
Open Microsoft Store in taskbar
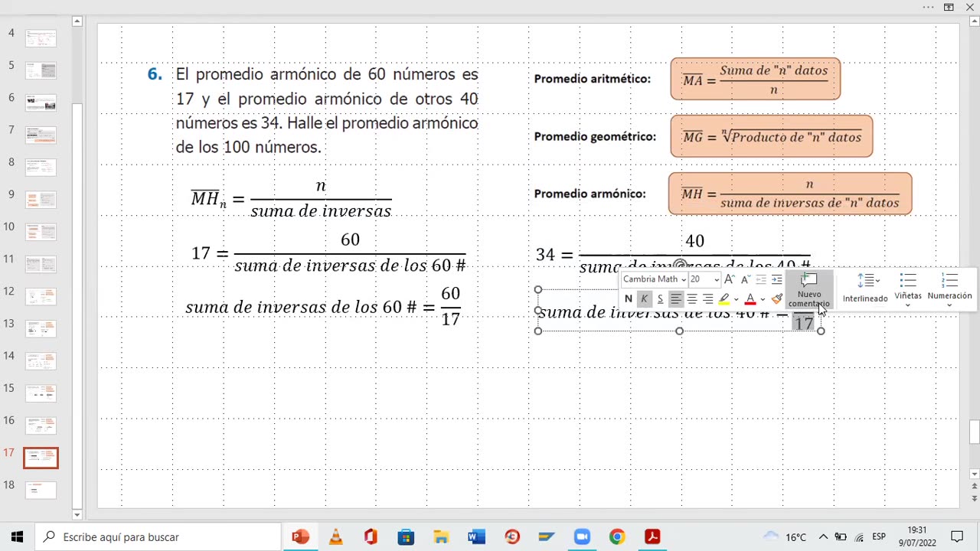click(406, 536)
